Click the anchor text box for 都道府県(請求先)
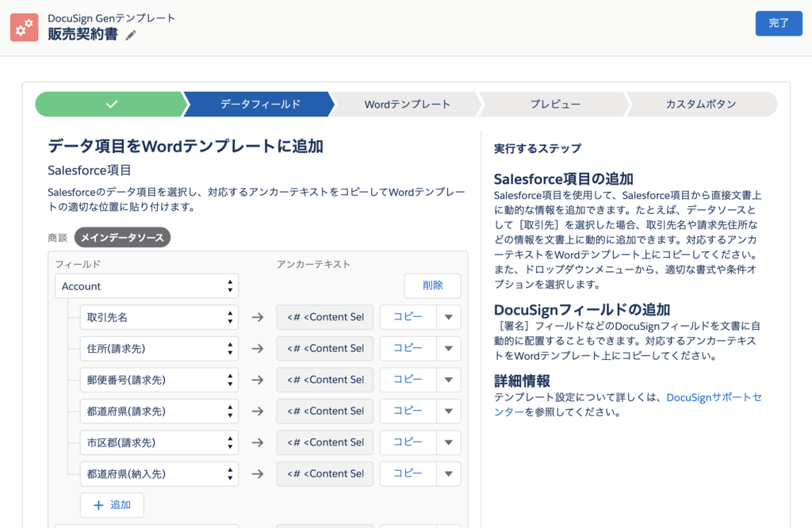The height and width of the screenshot is (528, 812). pyautogui.click(x=324, y=411)
